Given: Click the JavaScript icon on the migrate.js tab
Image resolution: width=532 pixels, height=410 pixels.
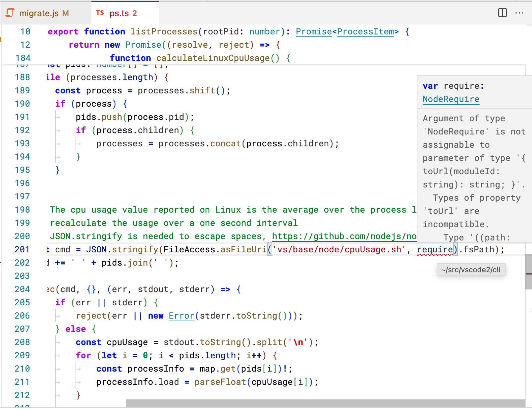Looking at the screenshot, I should point(10,13).
